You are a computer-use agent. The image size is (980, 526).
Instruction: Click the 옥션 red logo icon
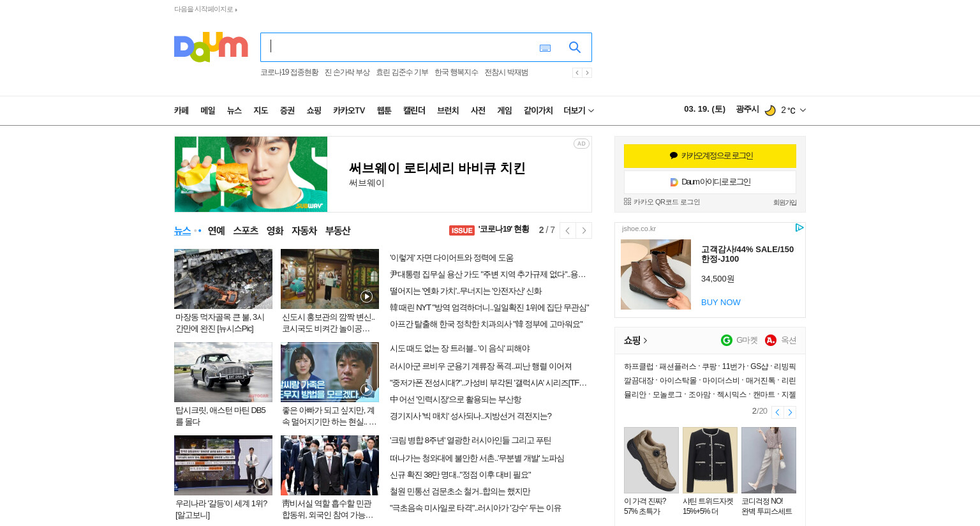(771, 340)
